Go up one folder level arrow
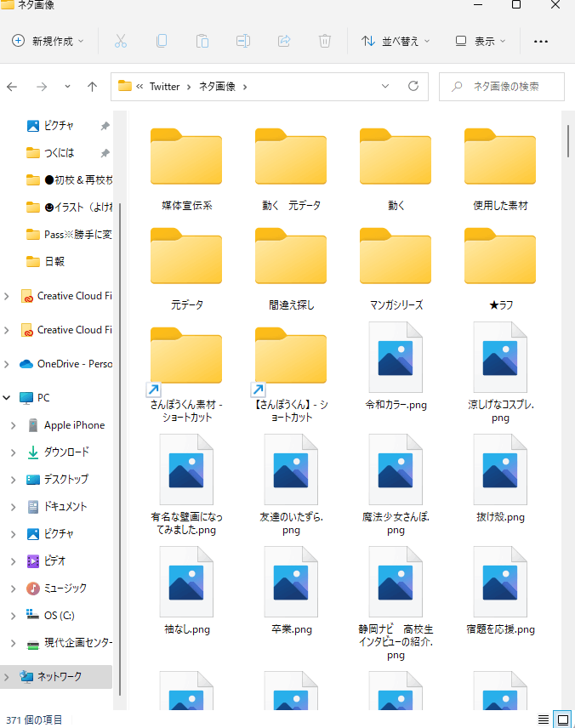This screenshot has height=728, width=575. point(92,87)
